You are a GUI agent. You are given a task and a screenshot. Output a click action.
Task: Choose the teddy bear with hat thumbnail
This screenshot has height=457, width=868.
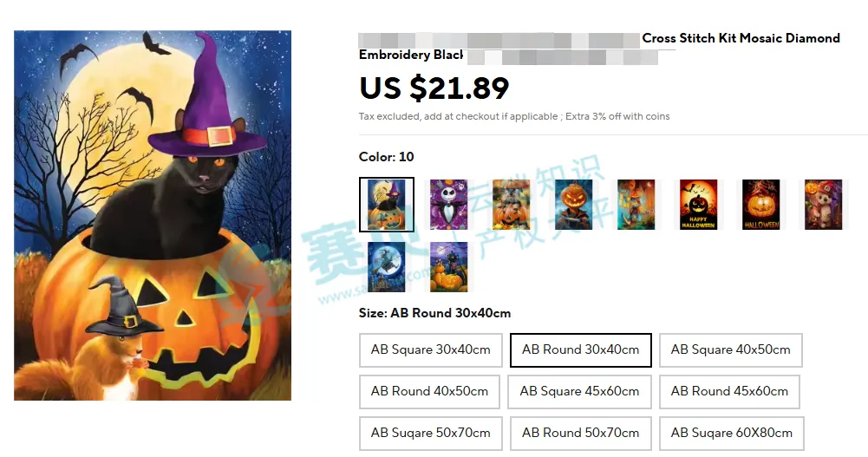pos(822,205)
